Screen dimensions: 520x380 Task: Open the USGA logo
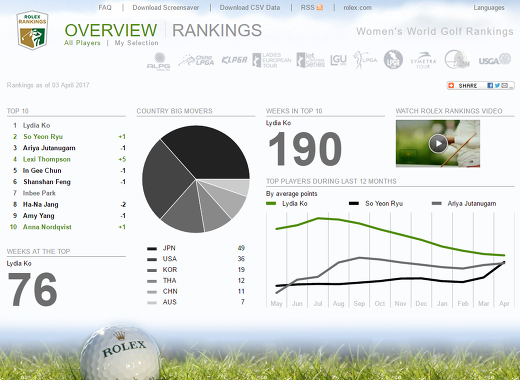point(495,60)
